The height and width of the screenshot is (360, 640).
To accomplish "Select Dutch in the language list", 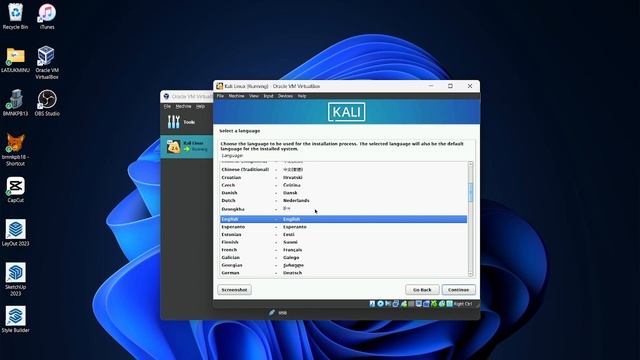I will (343, 200).
